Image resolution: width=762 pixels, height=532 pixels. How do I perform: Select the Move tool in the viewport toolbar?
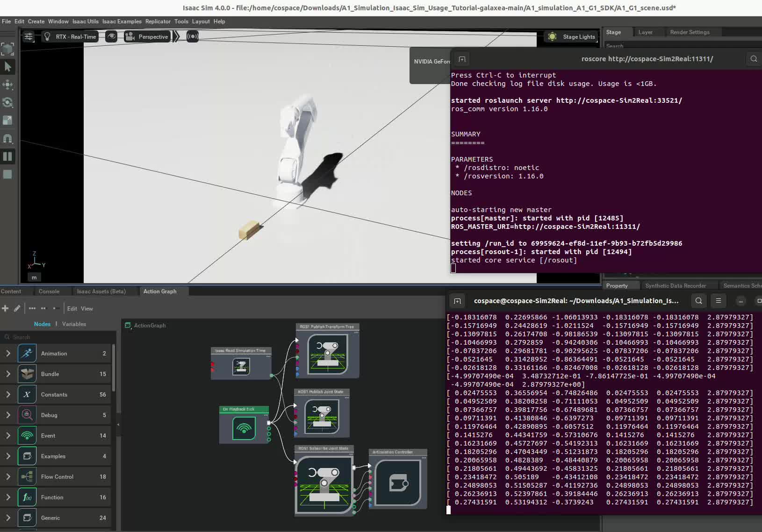click(8, 85)
